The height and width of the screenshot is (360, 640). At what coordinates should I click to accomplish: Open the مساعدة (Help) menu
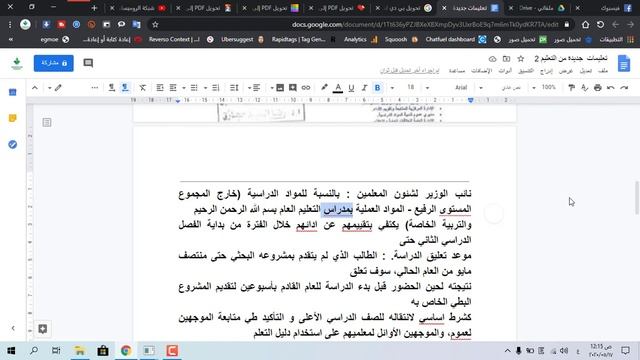tap(457, 71)
